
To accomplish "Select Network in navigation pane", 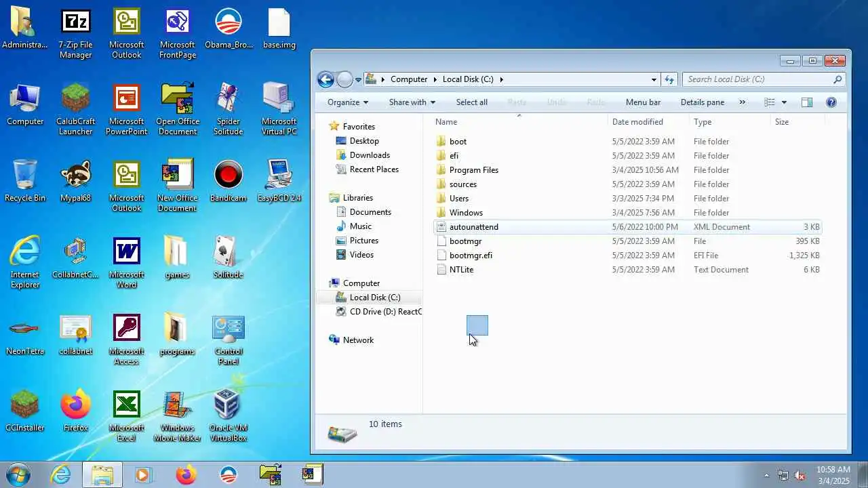I will pyautogui.click(x=358, y=340).
